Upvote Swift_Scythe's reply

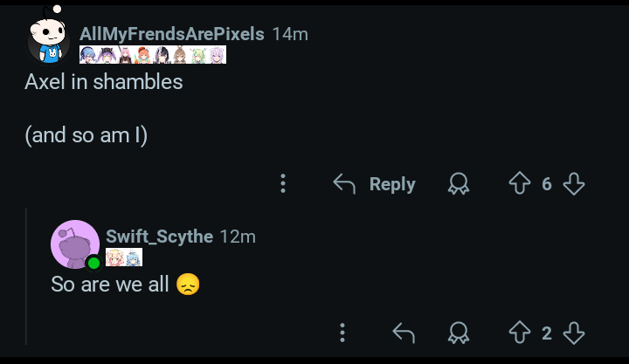pyautogui.click(x=520, y=333)
